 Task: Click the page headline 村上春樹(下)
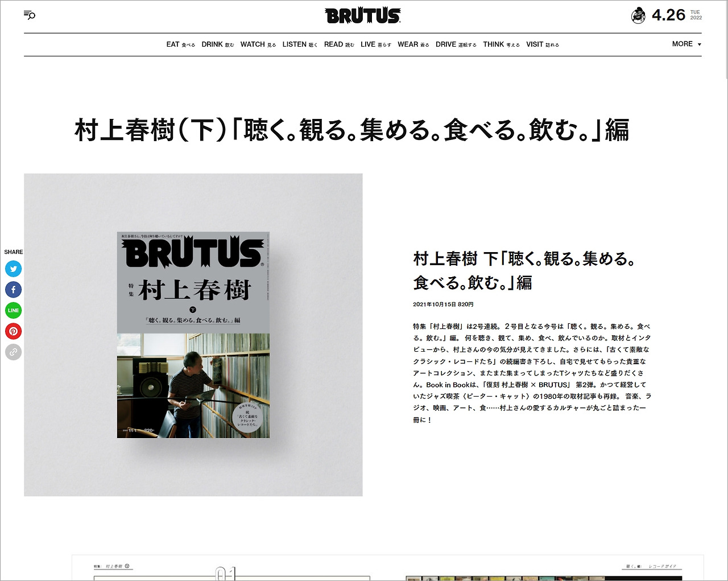352,130
